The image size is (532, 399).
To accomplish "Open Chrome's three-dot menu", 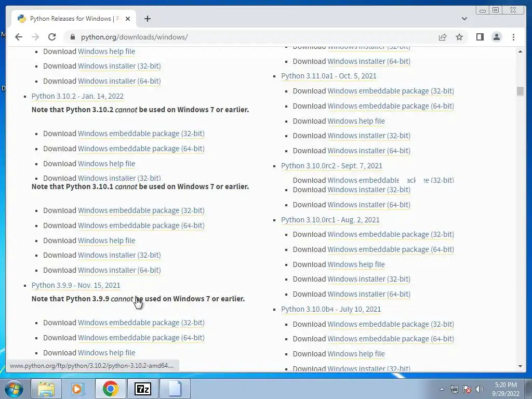I will [513, 37].
